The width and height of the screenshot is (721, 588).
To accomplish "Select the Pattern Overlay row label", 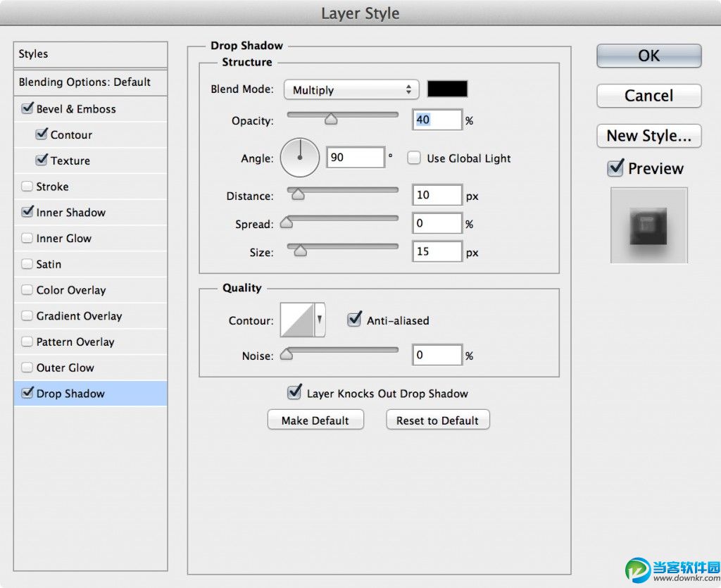I will (75, 342).
